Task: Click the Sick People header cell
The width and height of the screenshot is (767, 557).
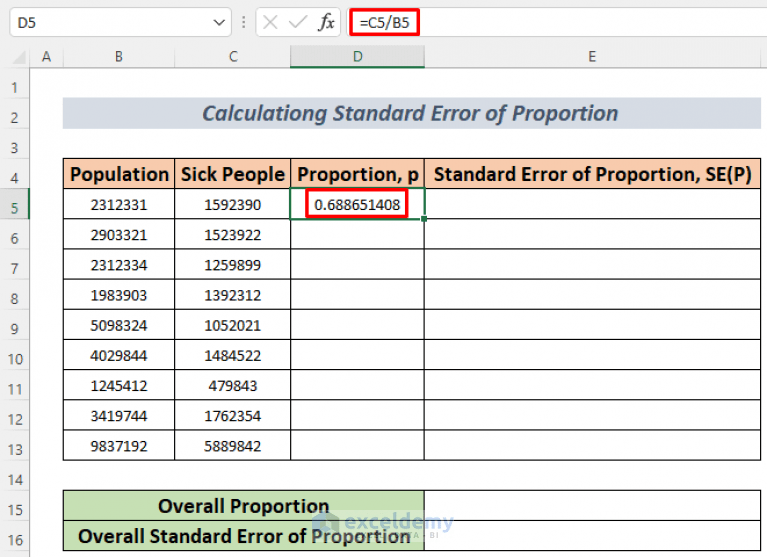Action: [233, 174]
